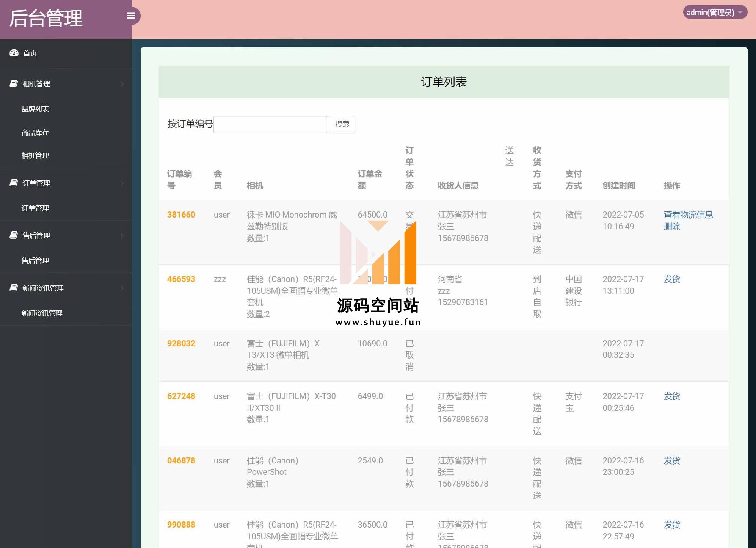This screenshot has height=548, width=756.
Task: Open 售后管理 submenu item
Action: 35,261
